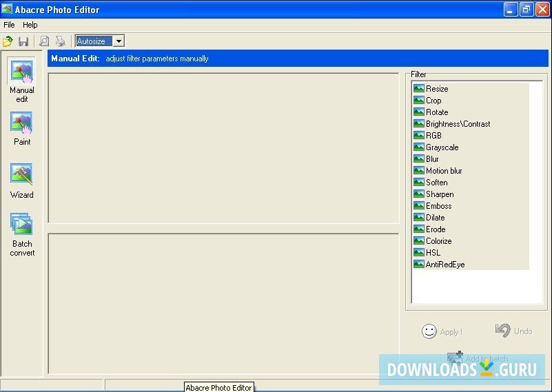Minimize the Abacre Photo Editor window
The image size is (552, 392).
pos(511,10)
